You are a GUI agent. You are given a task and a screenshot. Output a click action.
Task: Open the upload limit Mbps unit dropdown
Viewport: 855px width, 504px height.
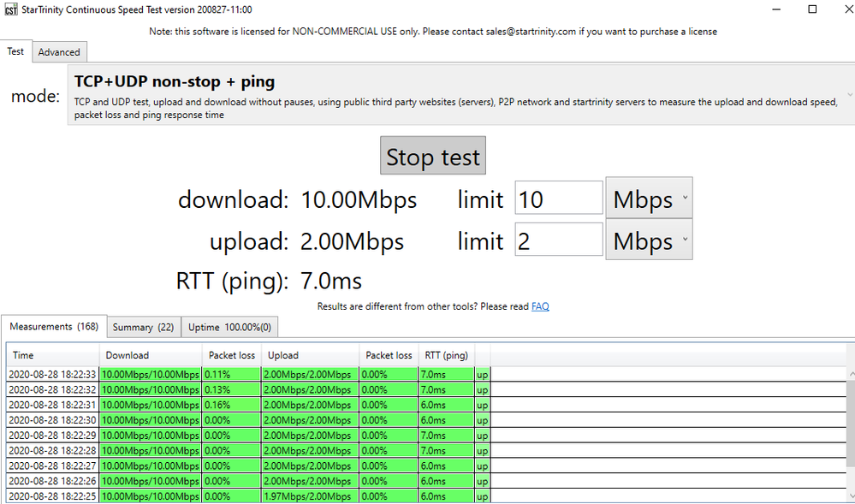648,241
